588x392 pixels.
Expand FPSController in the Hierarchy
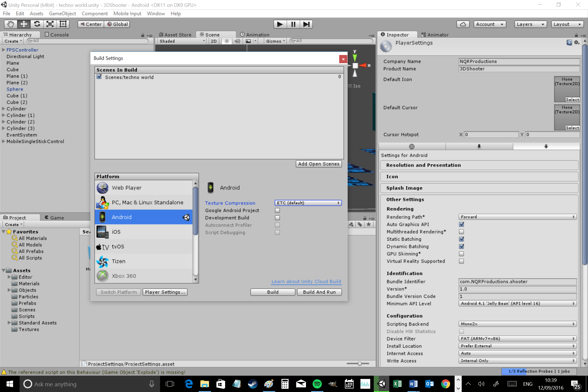click(4, 50)
